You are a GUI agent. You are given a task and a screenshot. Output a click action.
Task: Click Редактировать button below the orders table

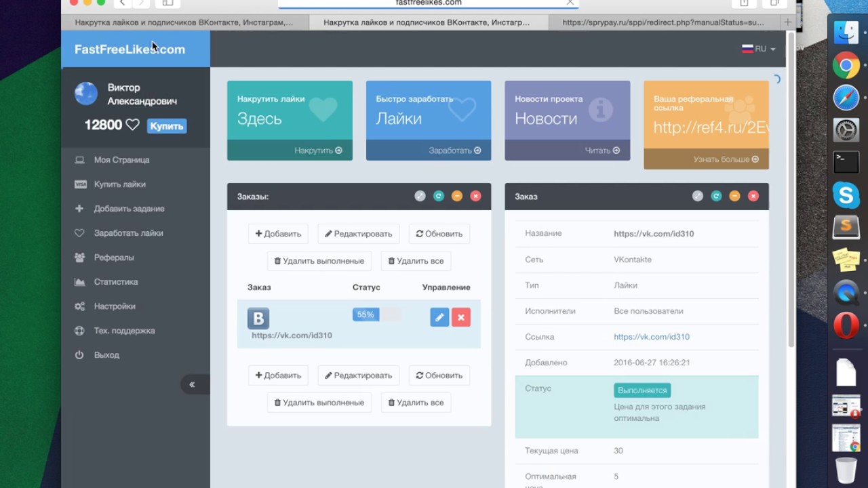[358, 375]
